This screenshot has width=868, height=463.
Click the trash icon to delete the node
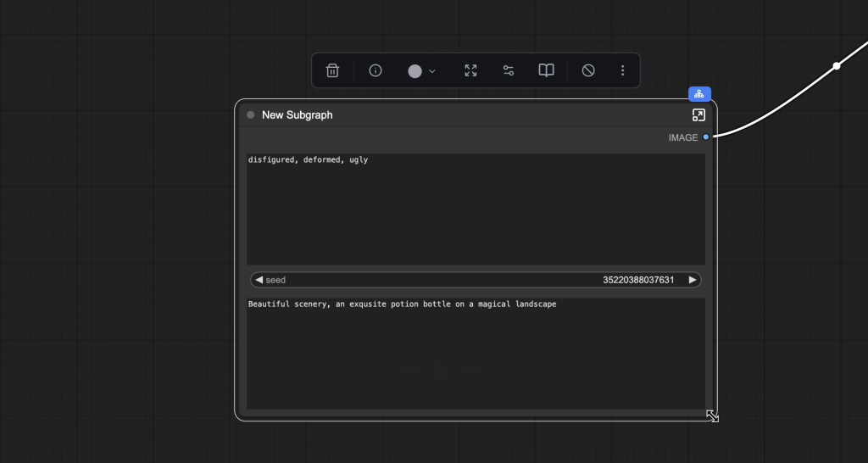tap(333, 70)
